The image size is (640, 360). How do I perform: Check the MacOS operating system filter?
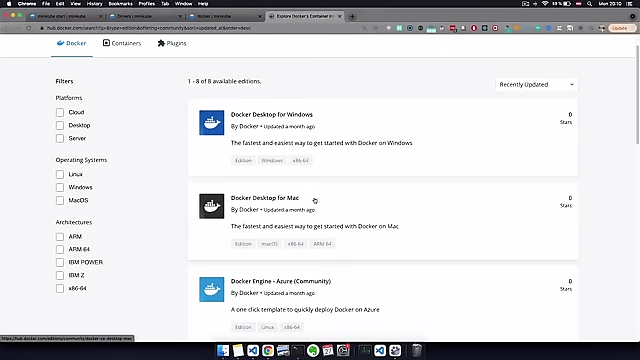(x=60, y=200)
